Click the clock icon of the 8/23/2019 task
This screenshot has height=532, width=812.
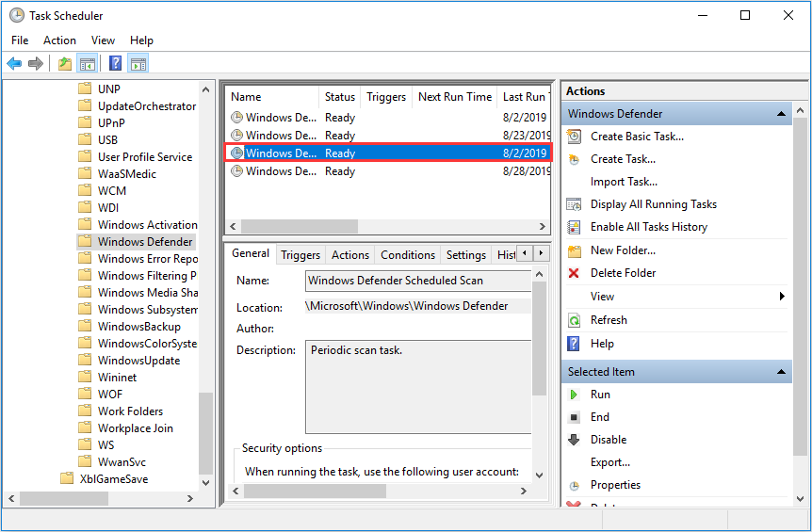(236, 135)
